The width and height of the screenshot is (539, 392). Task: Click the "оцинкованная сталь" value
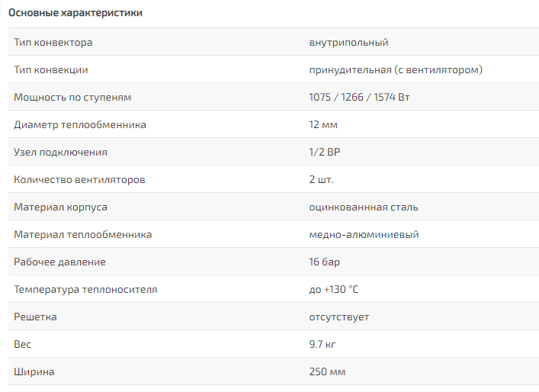click(x=363, y=207)
